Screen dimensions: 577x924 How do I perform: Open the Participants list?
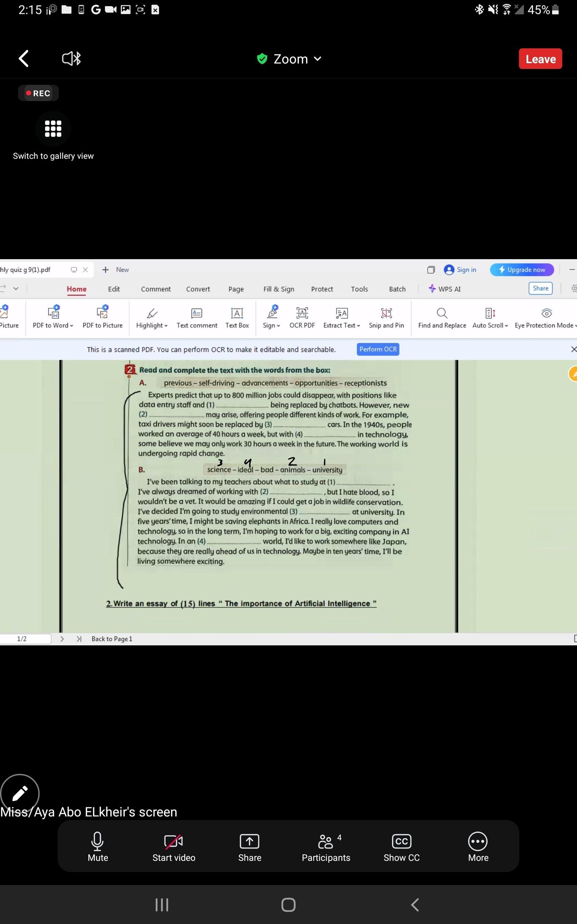click(x=326, y=847)
